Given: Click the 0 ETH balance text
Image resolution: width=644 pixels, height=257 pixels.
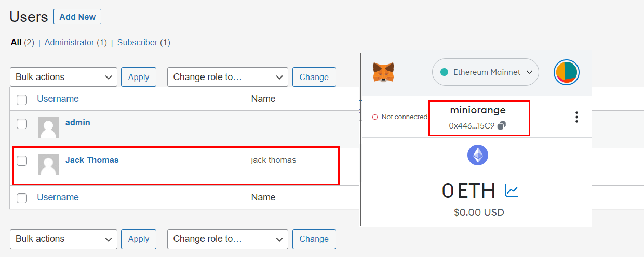Looking at the screenshot, I should 468,191.
